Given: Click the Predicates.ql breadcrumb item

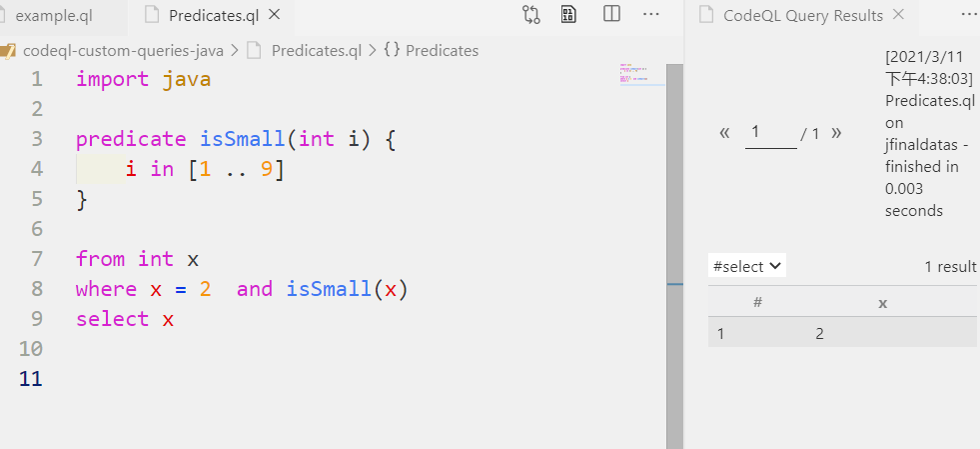Looking at the screenshot, I should pyautogui.click(x=317, y=51).
